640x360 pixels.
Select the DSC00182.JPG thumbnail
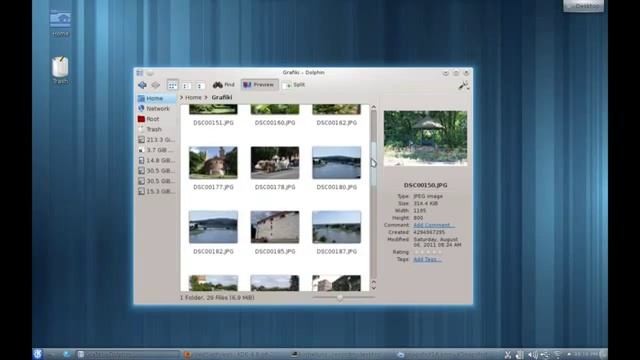coord(213,227)
